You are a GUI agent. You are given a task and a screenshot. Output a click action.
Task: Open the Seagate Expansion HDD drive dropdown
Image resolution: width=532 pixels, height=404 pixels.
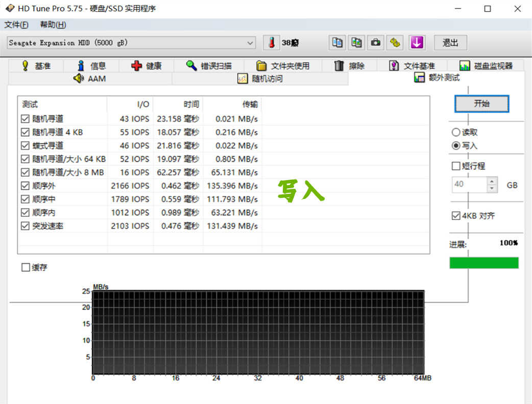coord(131,43)
